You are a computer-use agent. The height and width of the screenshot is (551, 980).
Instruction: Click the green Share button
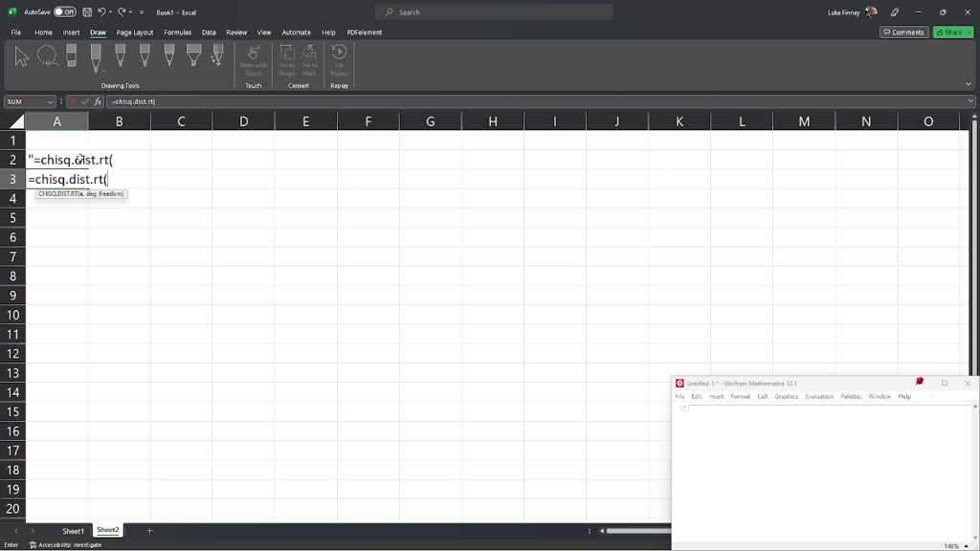[949, 32]
